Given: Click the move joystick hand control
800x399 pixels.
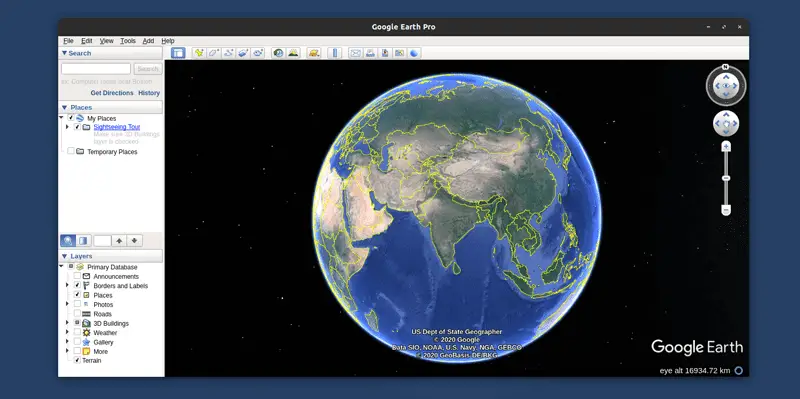Looking at the screenshot, I should point(726,123).
